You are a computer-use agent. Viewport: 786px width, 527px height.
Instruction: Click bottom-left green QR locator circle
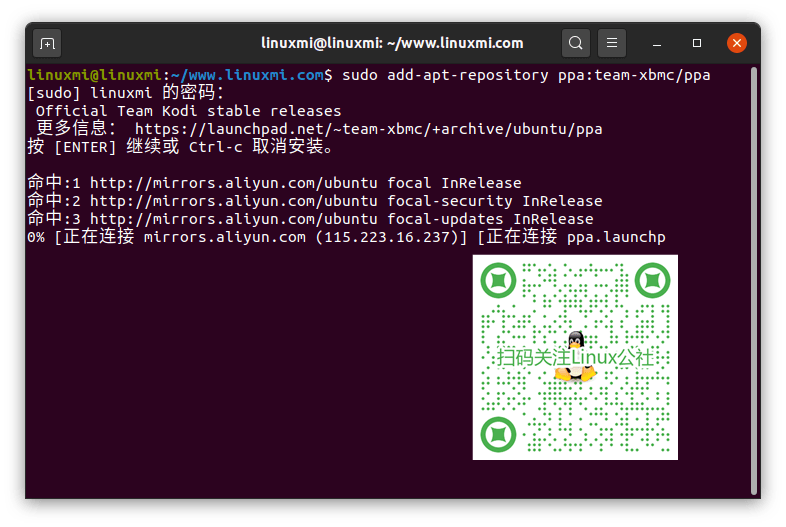(497, 435)
